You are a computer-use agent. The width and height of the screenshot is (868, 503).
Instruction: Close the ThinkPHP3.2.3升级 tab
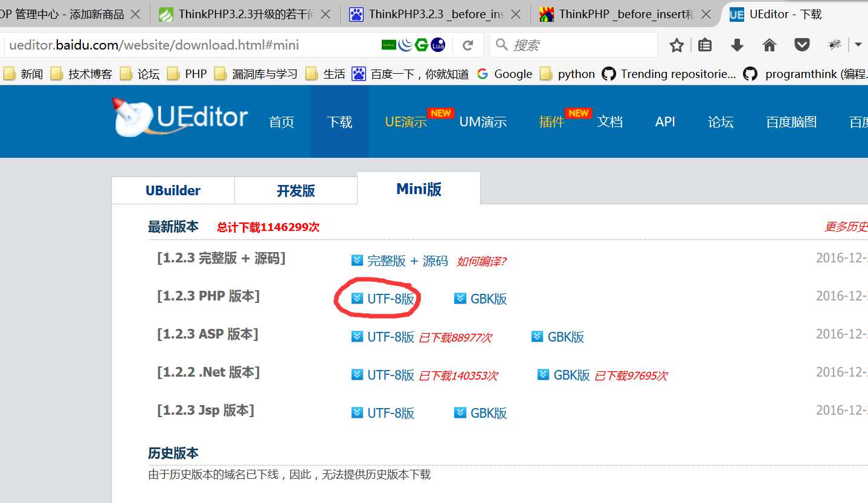pyautogui.click(x=325, y=14)
